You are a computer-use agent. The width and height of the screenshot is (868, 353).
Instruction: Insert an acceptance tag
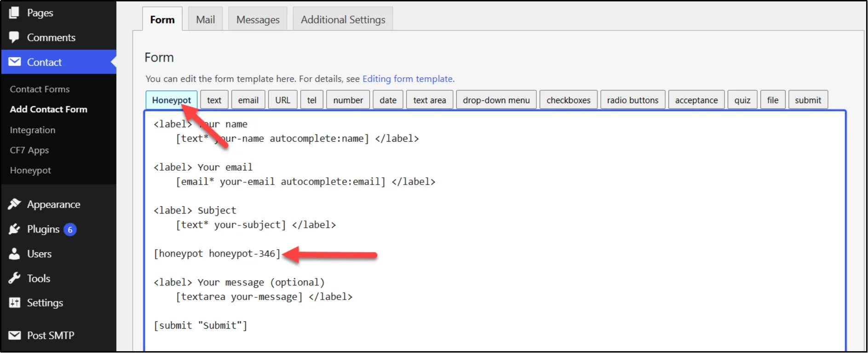(696, 100)
